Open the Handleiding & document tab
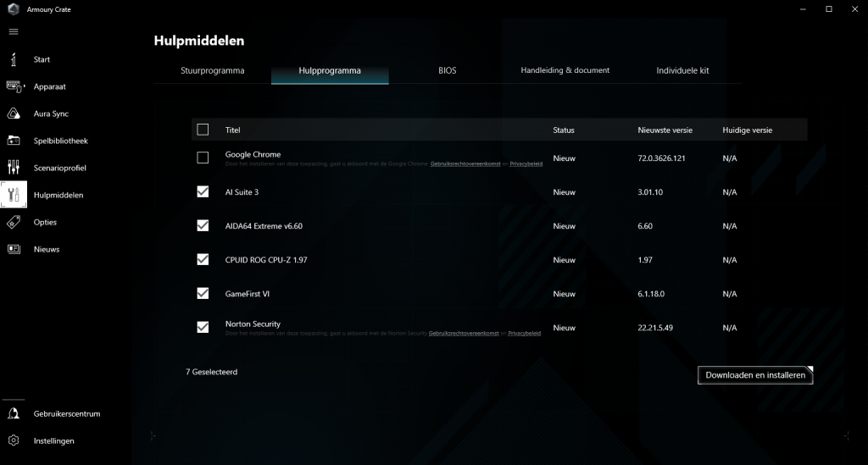868x465 pixels. 565,70
